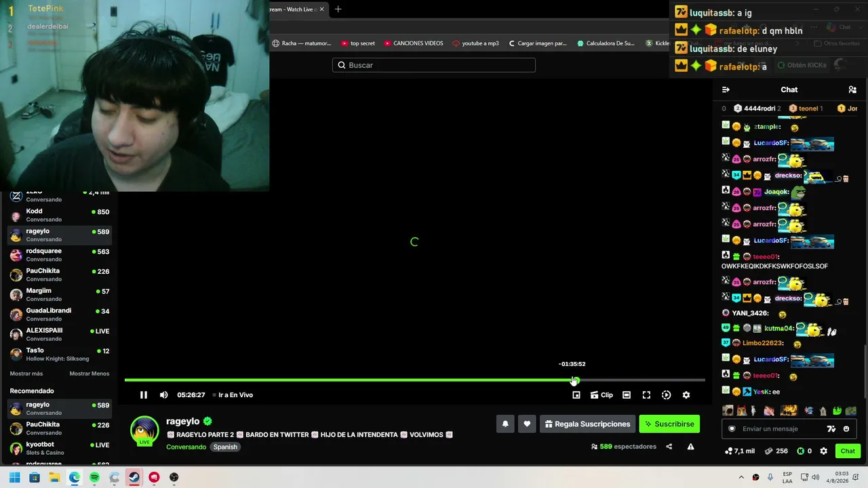The width and height of the screenshot is (868, 488).
Task: Click 4444rodri in chat leaderboard
Action: (757, 108)
